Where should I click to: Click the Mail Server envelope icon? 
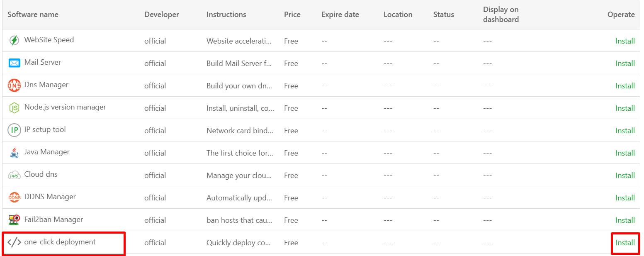[x=14, y=63]
